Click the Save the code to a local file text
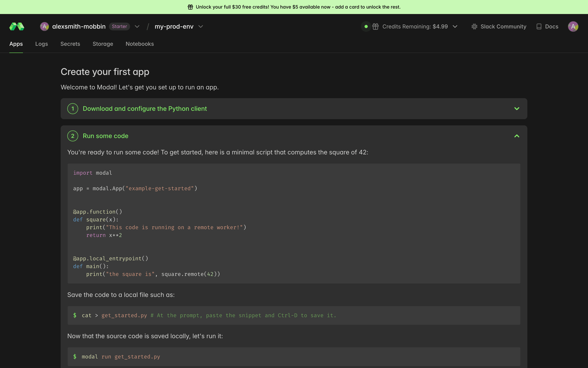 [121, 295]
